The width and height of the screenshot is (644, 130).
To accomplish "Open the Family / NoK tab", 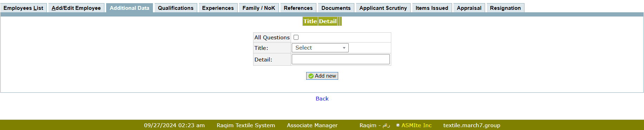I will [259, 8].
